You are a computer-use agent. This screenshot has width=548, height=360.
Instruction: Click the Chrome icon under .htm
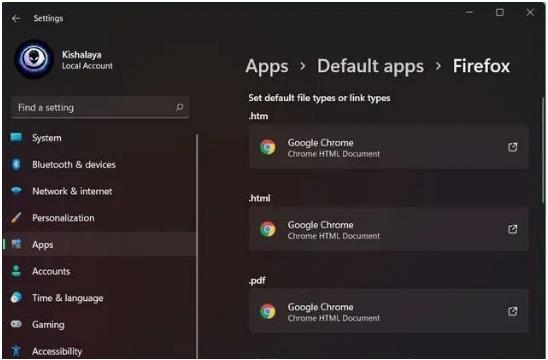[268, 147]
